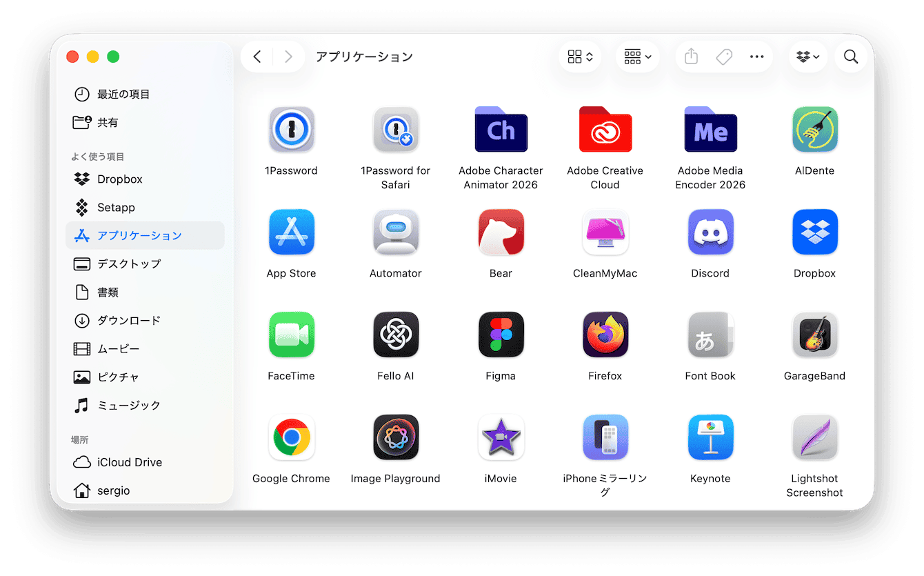924x576 pixels.
Task: Open the group-by options dropdown
Action: pos(637,57)
